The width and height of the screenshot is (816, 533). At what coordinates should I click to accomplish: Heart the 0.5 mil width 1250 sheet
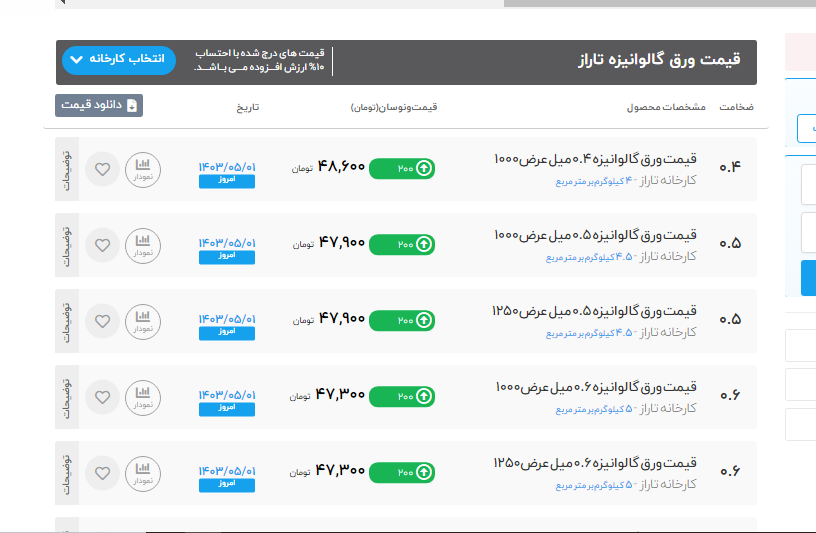click(x=102, y=320)
